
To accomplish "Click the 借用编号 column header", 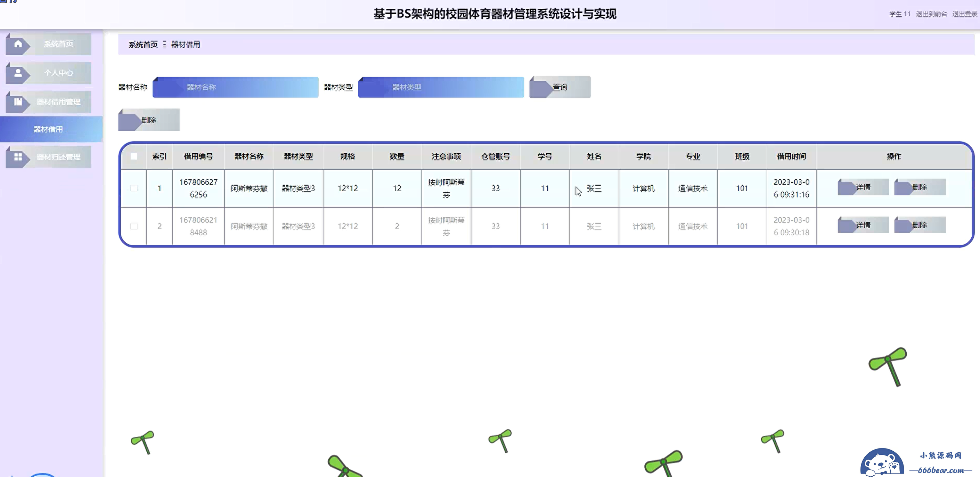I will coord(198,156).
